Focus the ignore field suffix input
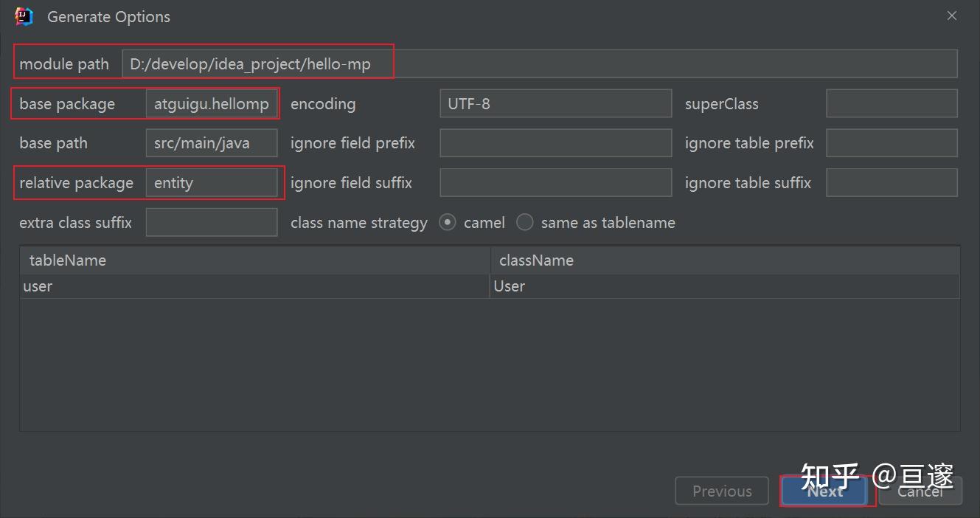980x518 pixels. [555, 183]
